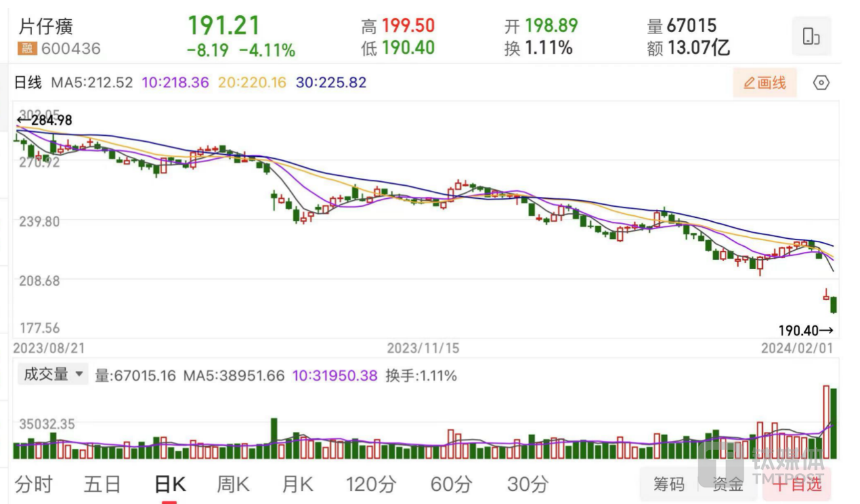Image resolution: width=860 pixels, height=504 pixels.
Task: Switch to the 五日 five-day tab
Action: pos(102,485)
